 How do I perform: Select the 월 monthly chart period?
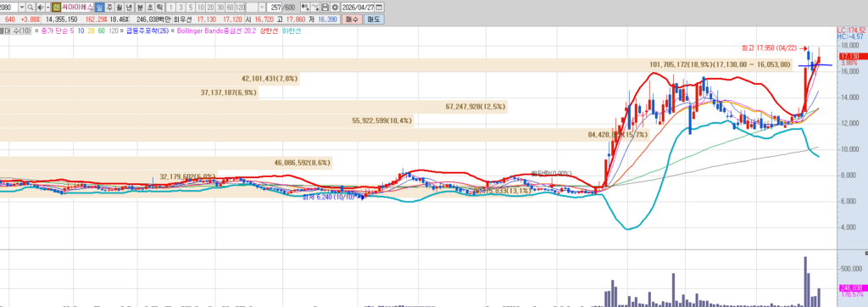coord(119,7)
